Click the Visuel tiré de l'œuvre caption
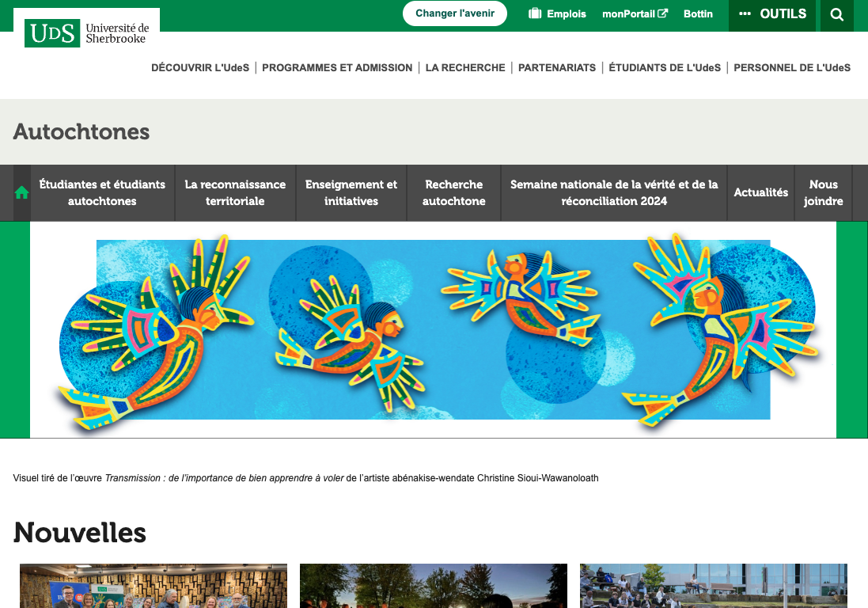 (305, 478)
